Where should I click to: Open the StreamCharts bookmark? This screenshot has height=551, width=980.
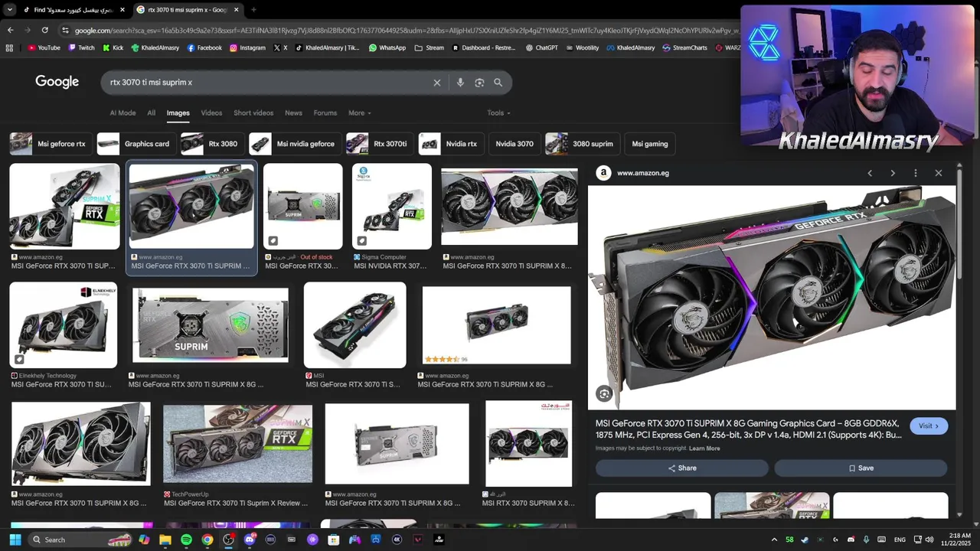[684, 47]
